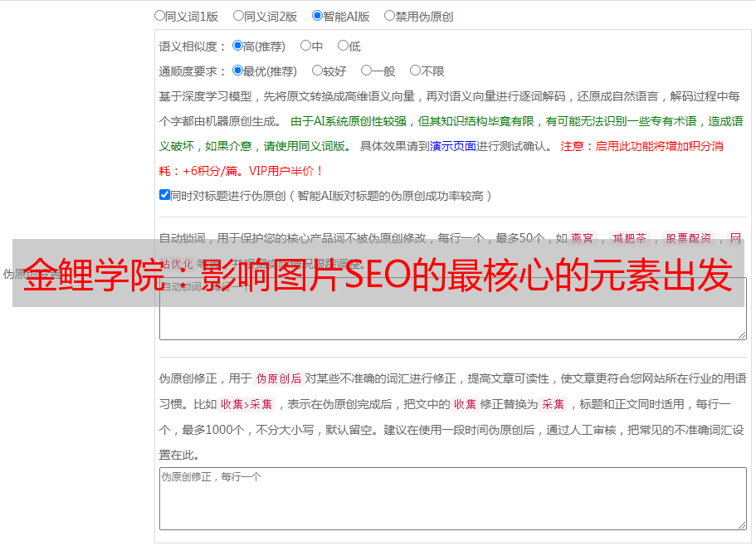Click the 股票配资 example tag
This screenshot has width=756, height=546.
pyautogui.click(x=689, y=238)
